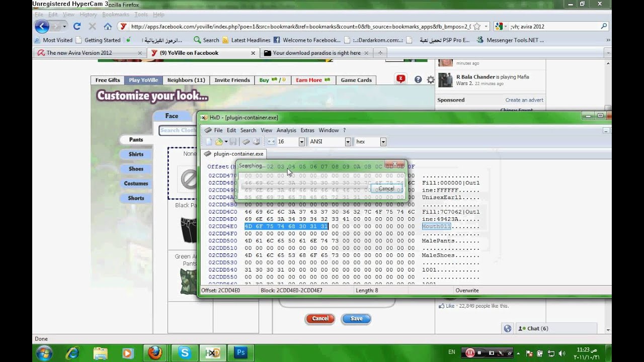Click the blue Save button in YoVille

pos(356,318)
